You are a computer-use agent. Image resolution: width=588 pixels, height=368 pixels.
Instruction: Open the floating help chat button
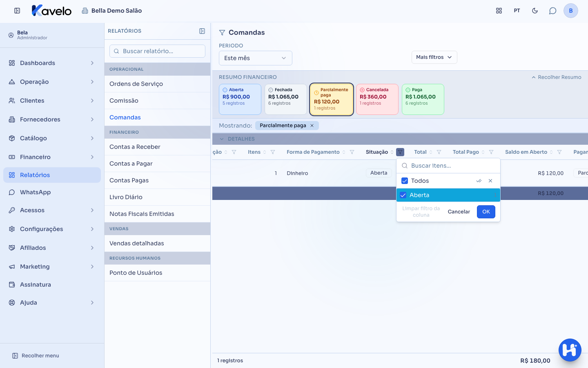pos(570,350)
